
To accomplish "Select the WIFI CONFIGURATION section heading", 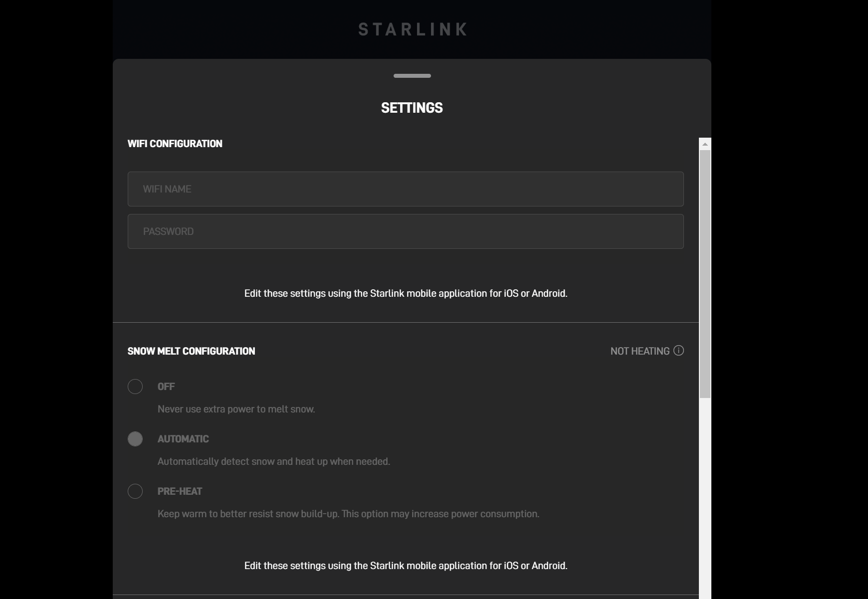I will tap(175, 144).
